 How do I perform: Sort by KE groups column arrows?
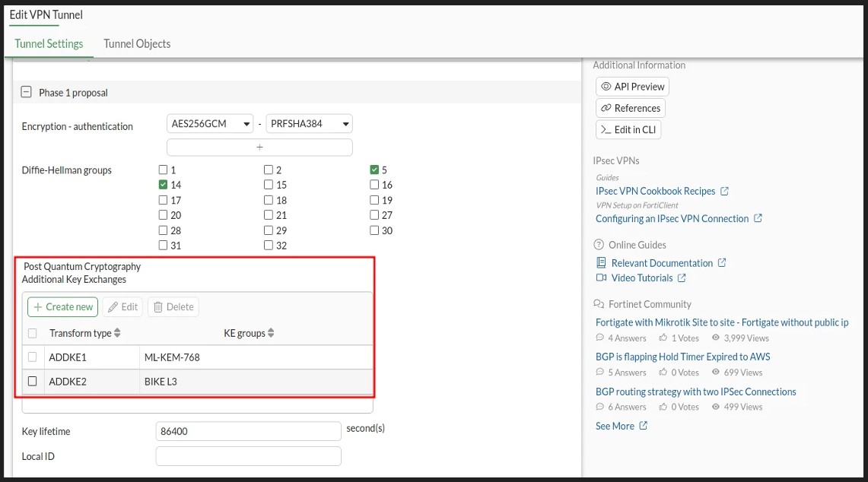(x=271, y=333)
